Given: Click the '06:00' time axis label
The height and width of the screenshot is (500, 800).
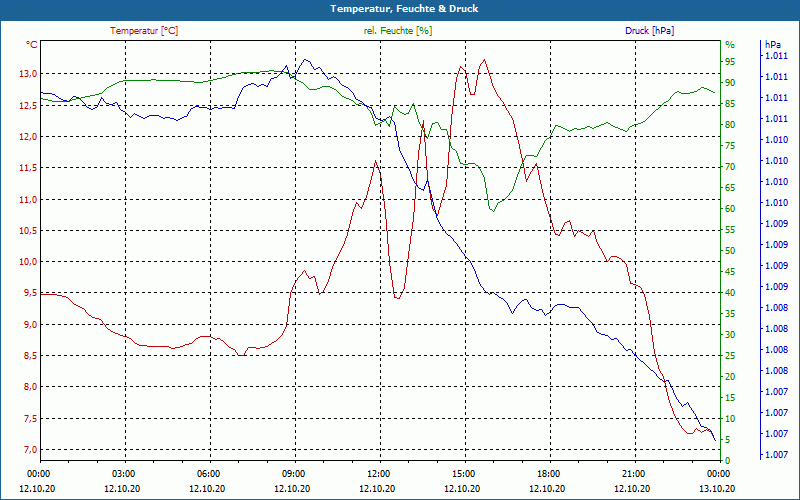Looking at the screenshot, I should 208,473.
